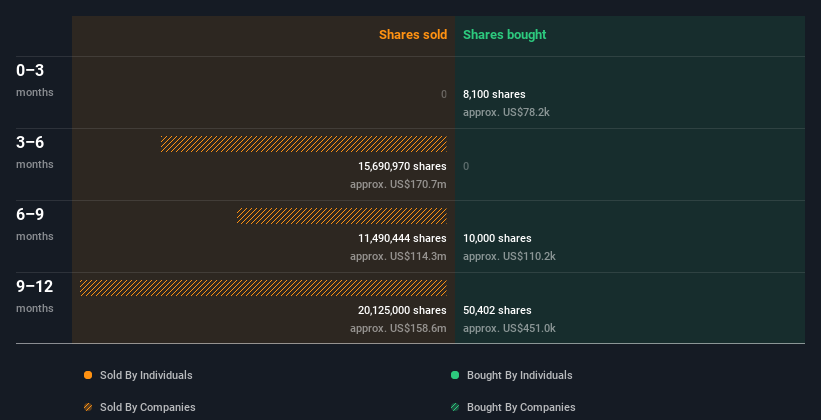Click the Shares sold column header
The width and height of the screenshot is (821, 420).
tap(413, 35)
